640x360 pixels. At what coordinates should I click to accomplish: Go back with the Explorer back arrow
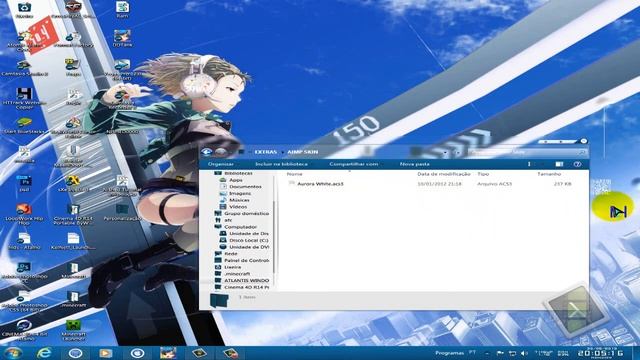coord(207,152)
